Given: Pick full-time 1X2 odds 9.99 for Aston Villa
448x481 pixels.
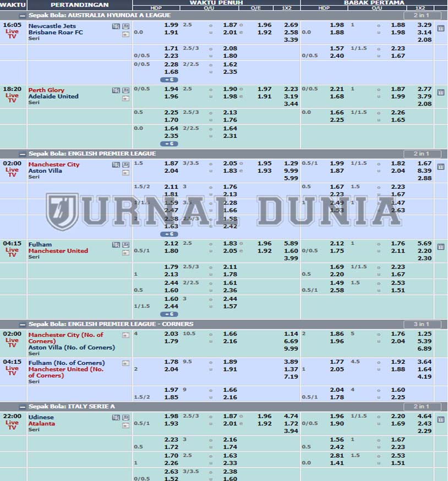Looking at the screenshot, I should tap(291, 171).
